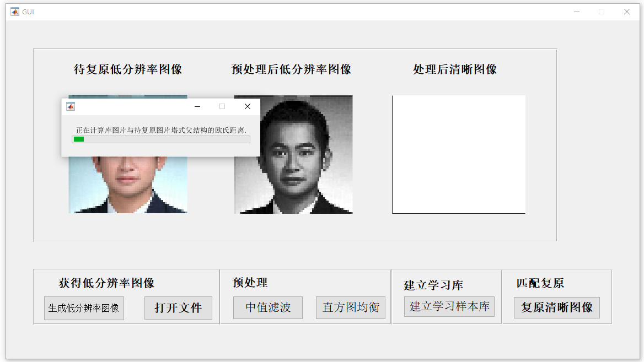Click the 获得低分辨率图像 panel title
The image size is (644, 362).
107,283
